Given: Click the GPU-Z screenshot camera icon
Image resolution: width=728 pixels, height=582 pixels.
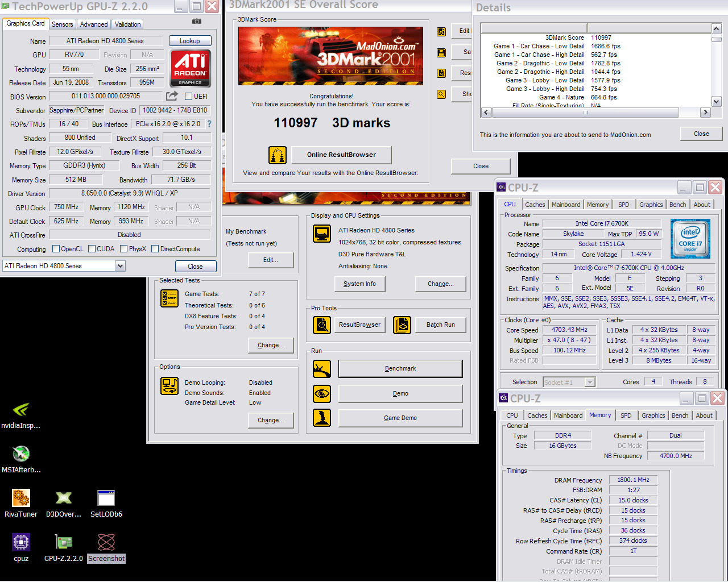Looking at the screenshot, I should click(197, 21).
